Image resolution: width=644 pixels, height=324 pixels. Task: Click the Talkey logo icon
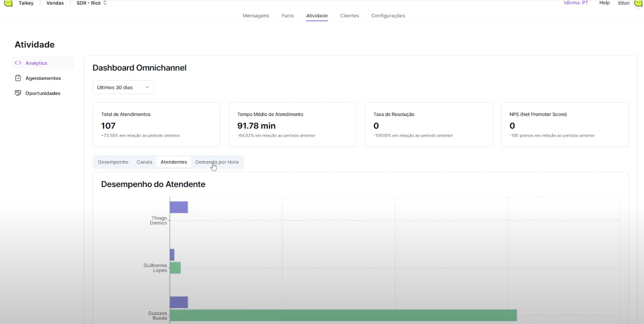pos(8,3)
